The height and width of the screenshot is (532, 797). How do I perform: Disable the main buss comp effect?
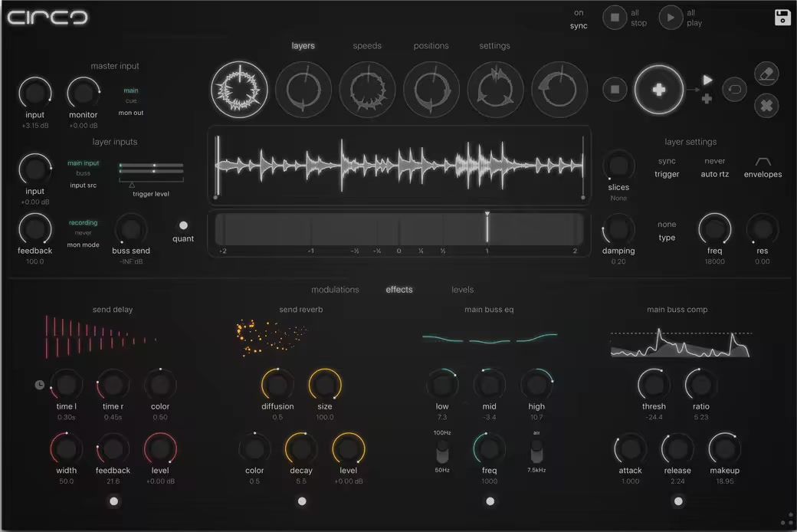click(677, 501)
